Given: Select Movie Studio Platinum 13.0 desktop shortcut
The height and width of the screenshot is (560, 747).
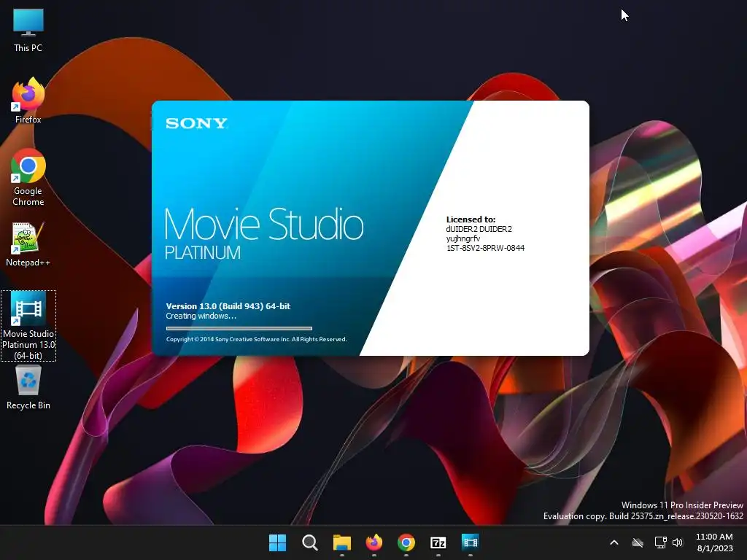Looking at the screenshot, I should (x=28, y=326).
